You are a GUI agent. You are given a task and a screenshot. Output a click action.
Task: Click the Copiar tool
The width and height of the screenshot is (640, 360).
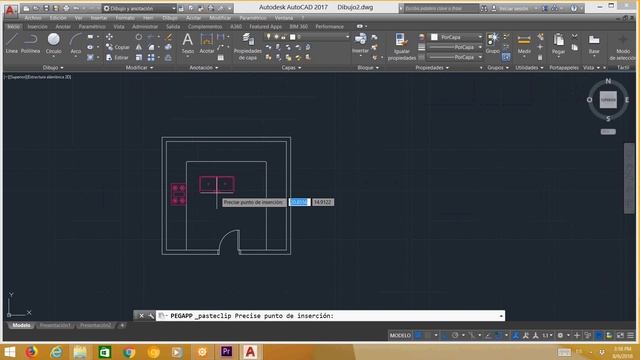click(118, 47)
